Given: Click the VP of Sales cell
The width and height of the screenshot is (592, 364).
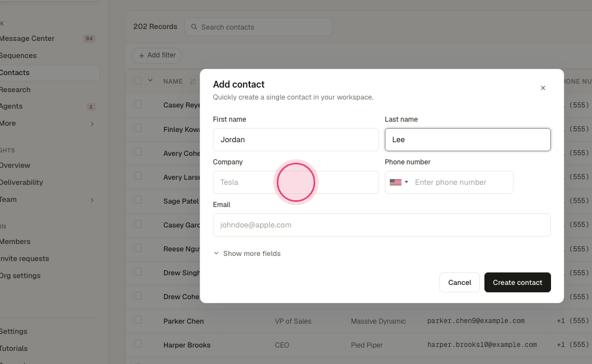Looking at the screenshot, I should (293, 321).
